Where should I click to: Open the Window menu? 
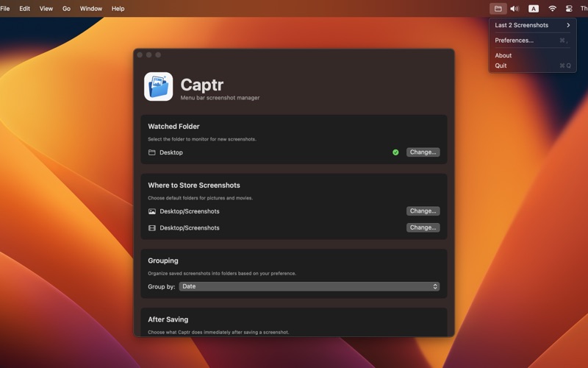tap(90, 9)
